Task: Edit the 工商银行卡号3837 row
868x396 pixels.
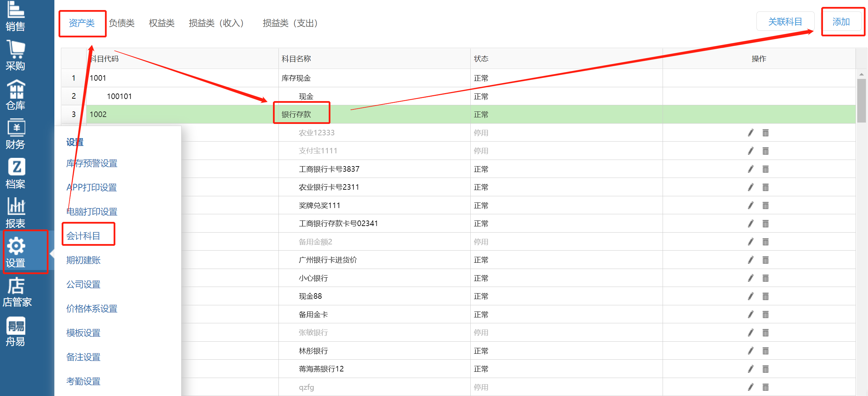Action: 751,169
